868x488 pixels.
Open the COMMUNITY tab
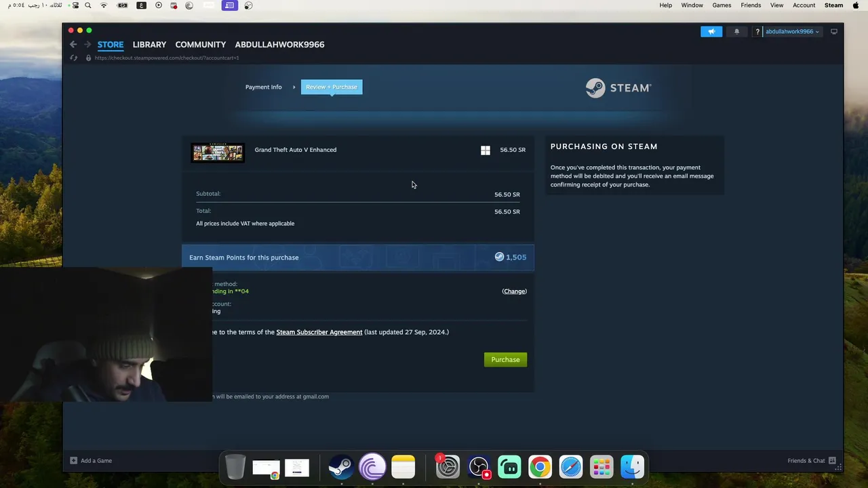tap(201, 45)
